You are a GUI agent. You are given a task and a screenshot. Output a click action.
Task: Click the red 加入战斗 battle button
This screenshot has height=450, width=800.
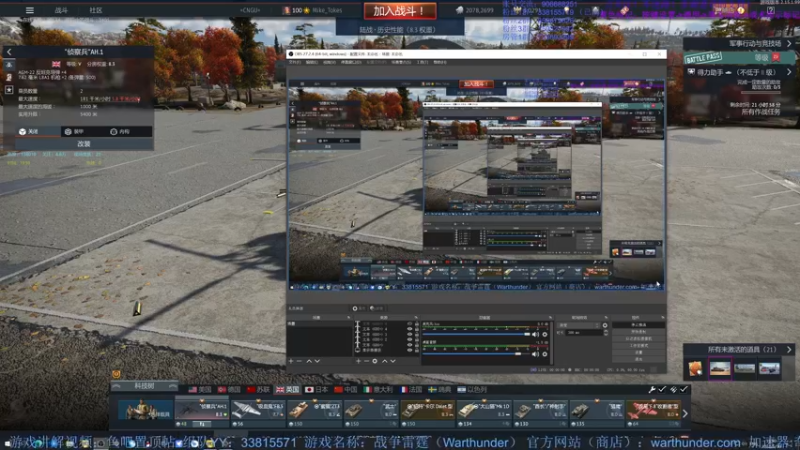click(x=399, y=11)
